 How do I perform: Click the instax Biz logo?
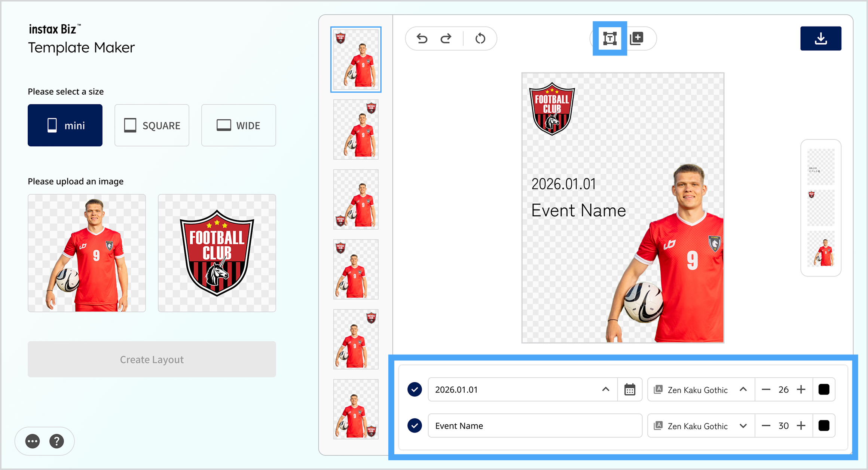pos(55,29)
